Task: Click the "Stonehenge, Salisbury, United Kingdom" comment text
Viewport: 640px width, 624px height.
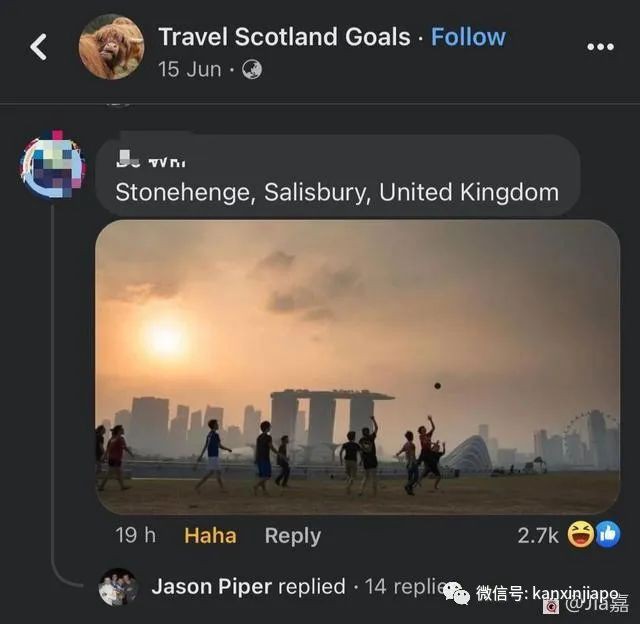Action: pyautogui.click(x=337, y=192)
